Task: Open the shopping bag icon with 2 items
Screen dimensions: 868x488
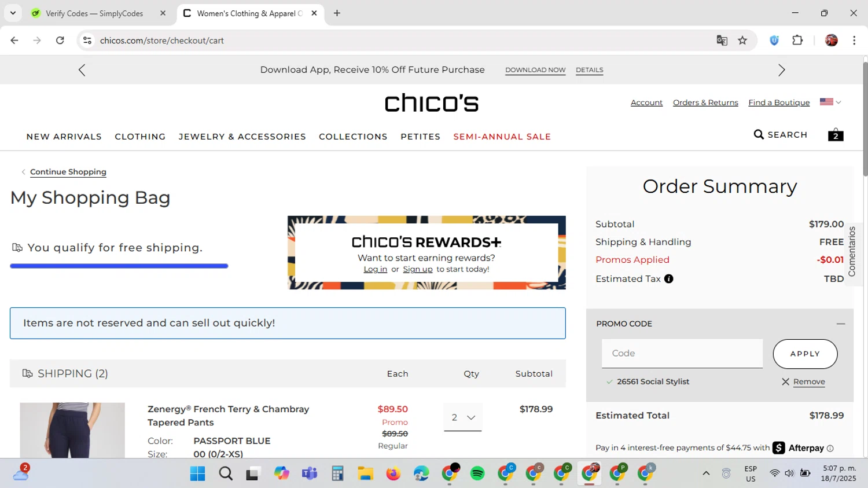Action: coord(836,135)
